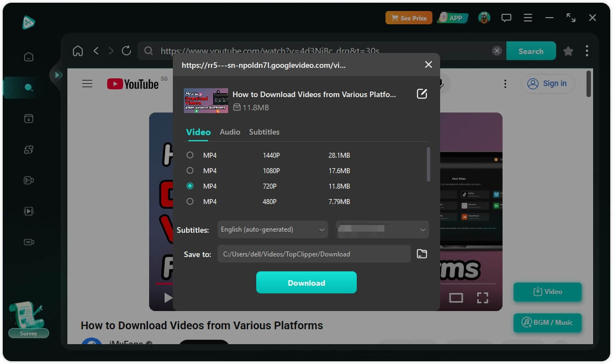The width and height of the screenshot is (613, 364).
Task: Click the TopClipper logo icon
Action: (x=29, y=22)
